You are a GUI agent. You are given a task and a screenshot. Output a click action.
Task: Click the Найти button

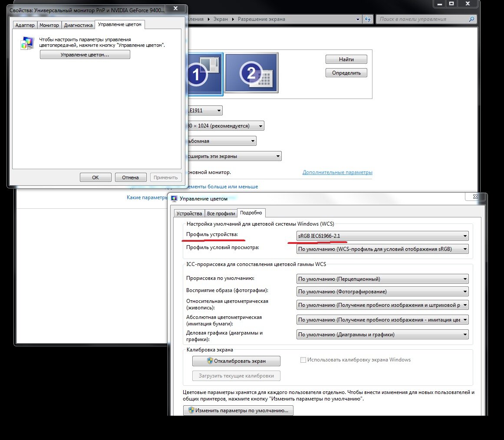tap(346, 59)
